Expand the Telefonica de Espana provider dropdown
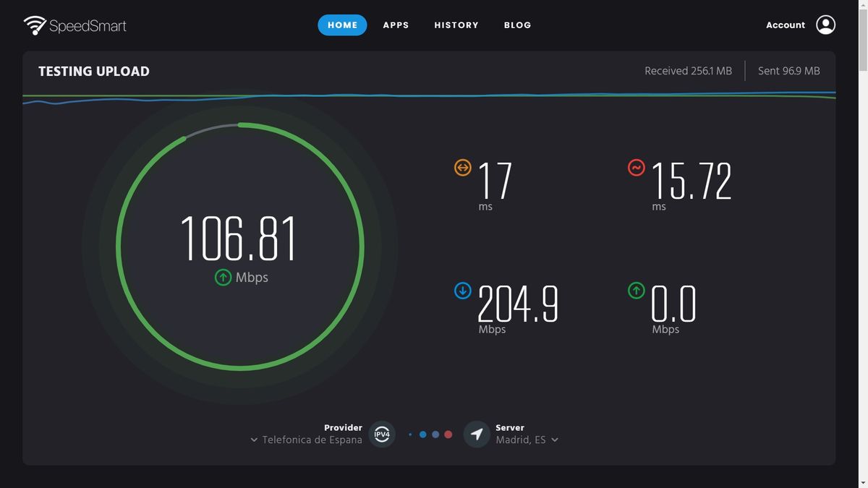Image resolution: width=868 pixels, height=488 pixels. point(311,439)
